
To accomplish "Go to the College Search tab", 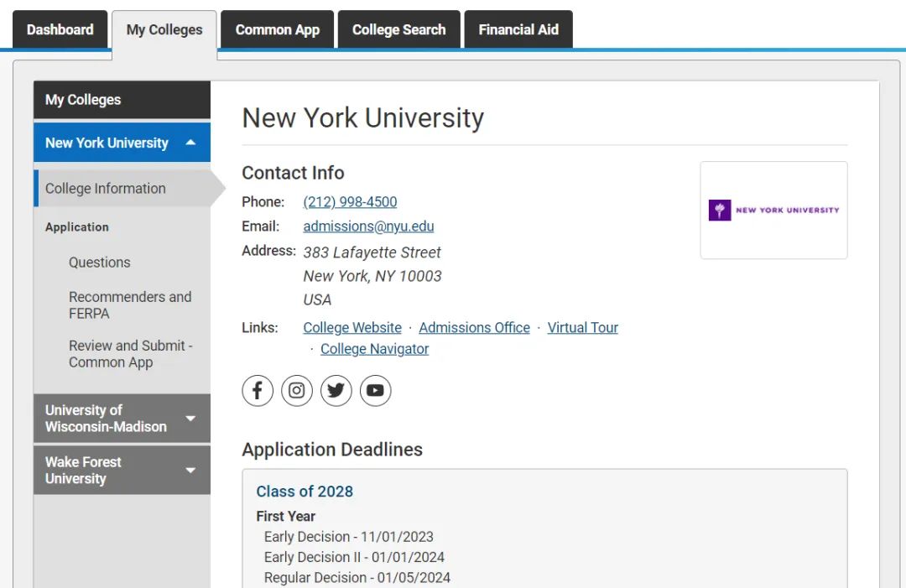I will point(398,30).
